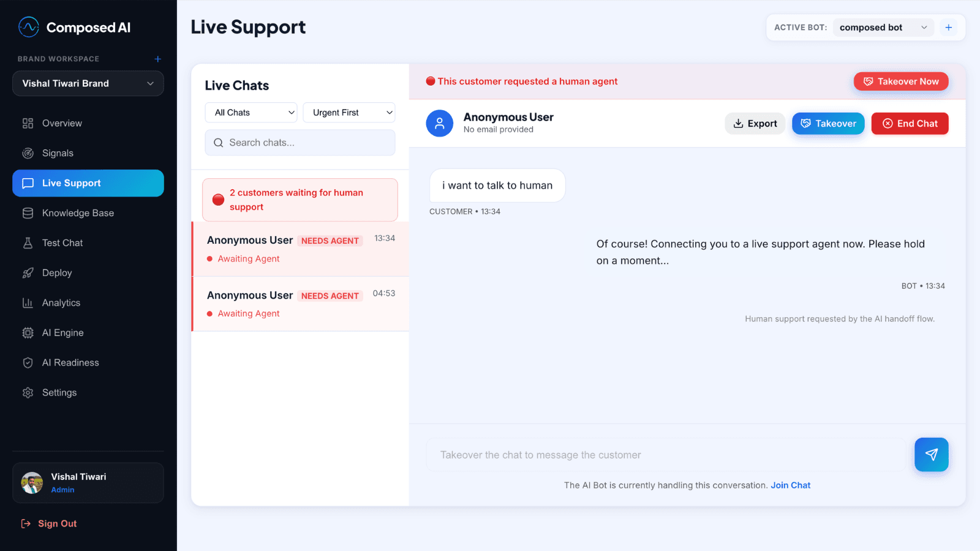Click Awaiting Agent status on 13:34 chat
This screenshot has width=980, height=551.
point(243,259)
